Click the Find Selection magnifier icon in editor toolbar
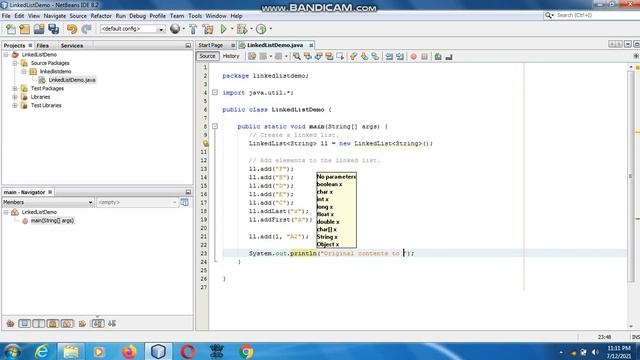Image resolution: width=640 pixels, height=360 pixels. tap(297, 56)
